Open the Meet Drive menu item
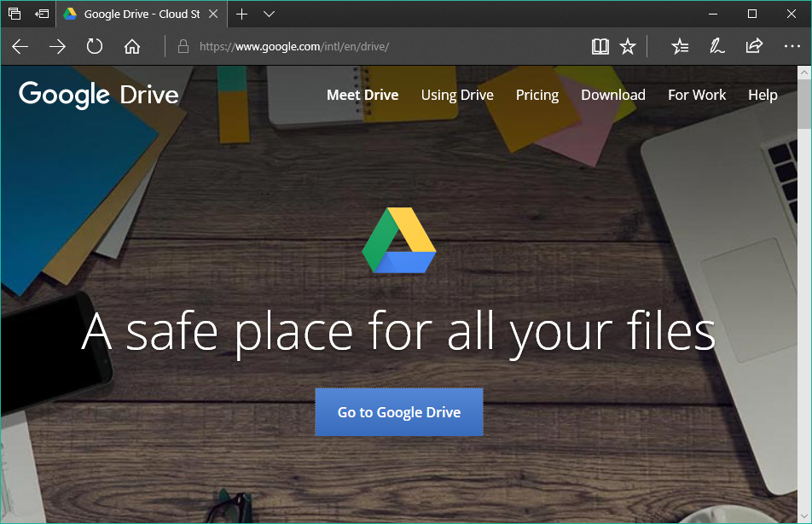This screenshot has width=812, height=524. (362, 96)
